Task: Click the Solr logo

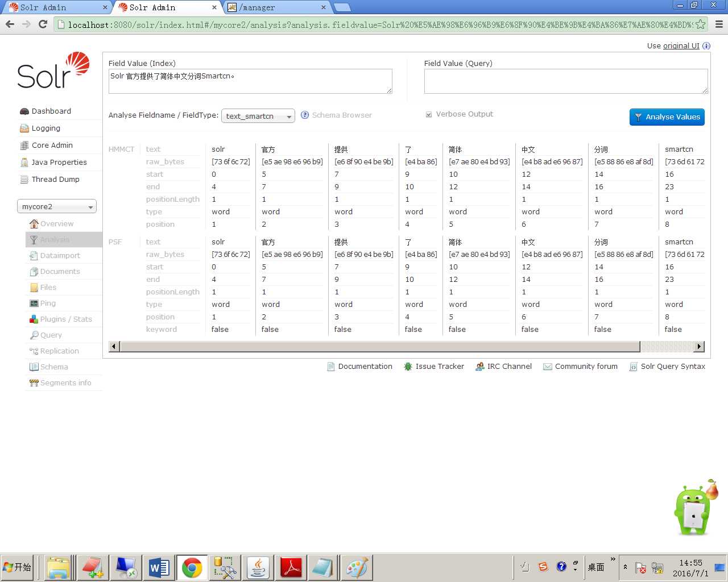Action: 53,70
